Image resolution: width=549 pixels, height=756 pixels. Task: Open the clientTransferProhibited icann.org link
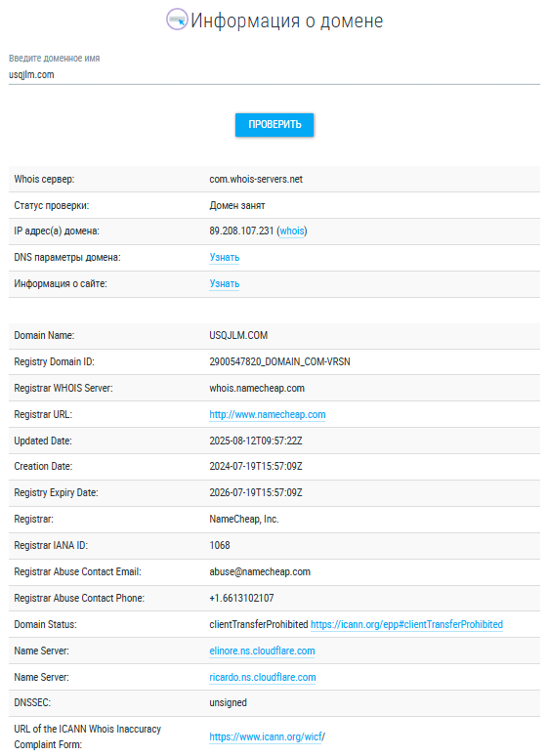point(406,624)
